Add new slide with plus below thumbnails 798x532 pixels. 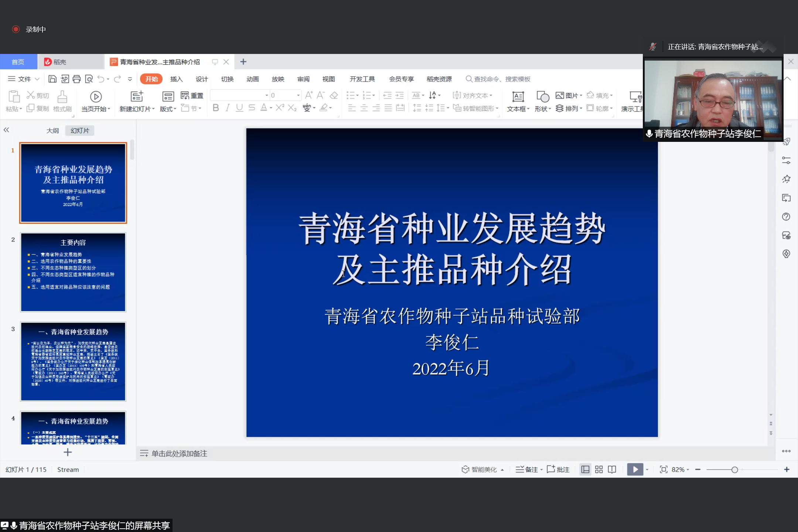pyautogui.click(x=68, y=452)
